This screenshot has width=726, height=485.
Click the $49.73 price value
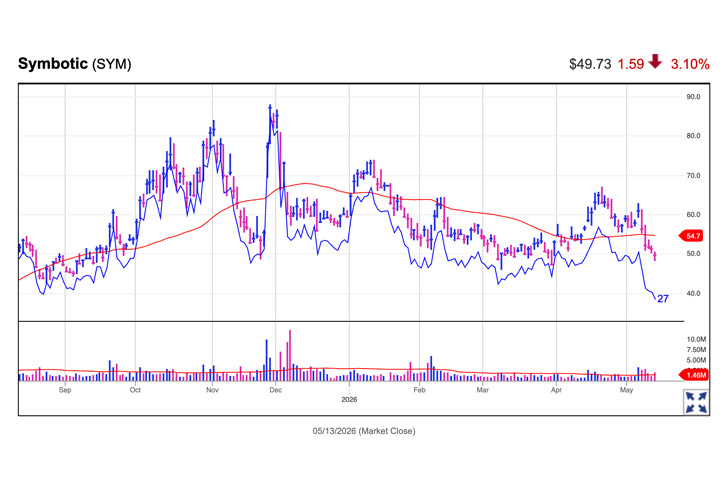point(590,64)
